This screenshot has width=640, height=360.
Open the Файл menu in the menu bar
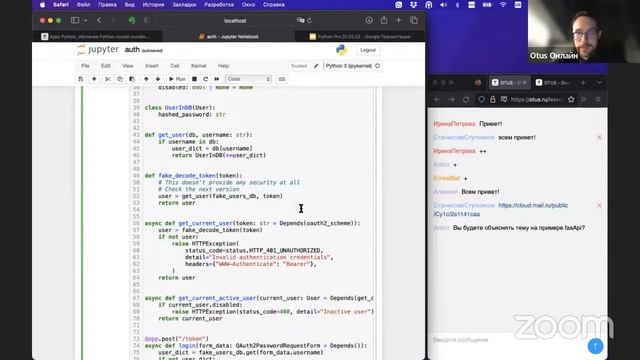(84, 4)
